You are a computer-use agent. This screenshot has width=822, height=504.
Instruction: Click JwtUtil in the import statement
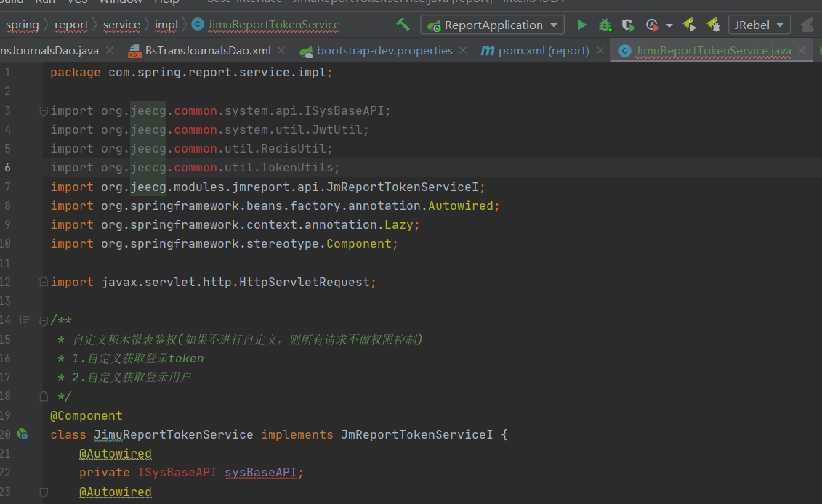click(337, 129)
